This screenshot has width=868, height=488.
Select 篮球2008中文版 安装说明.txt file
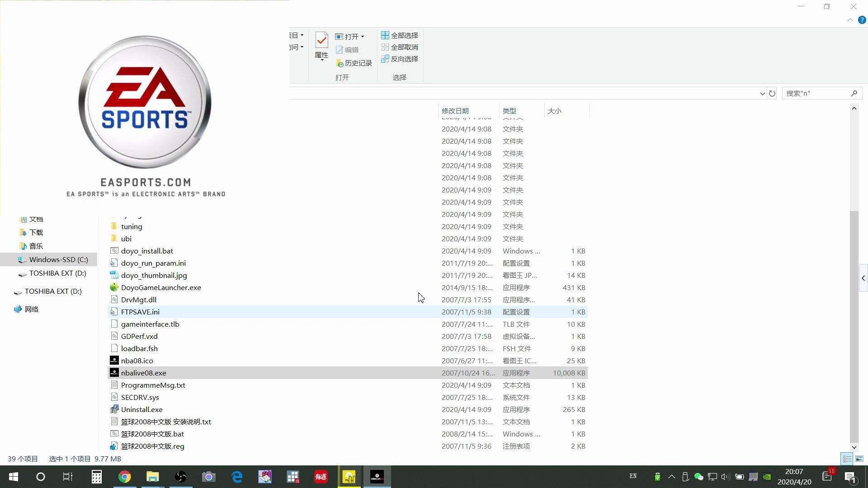coord(349,422)
